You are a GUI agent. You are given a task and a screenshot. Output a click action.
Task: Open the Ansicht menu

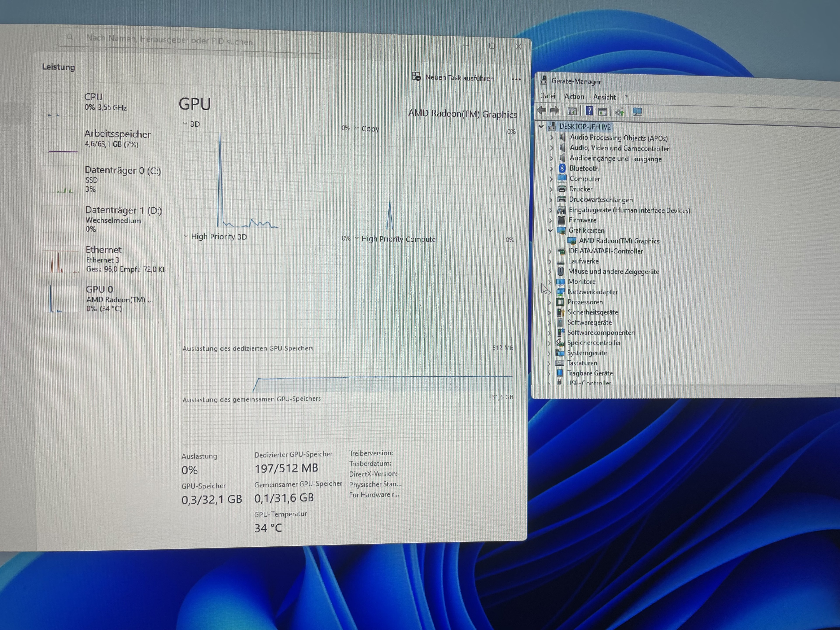604,97
